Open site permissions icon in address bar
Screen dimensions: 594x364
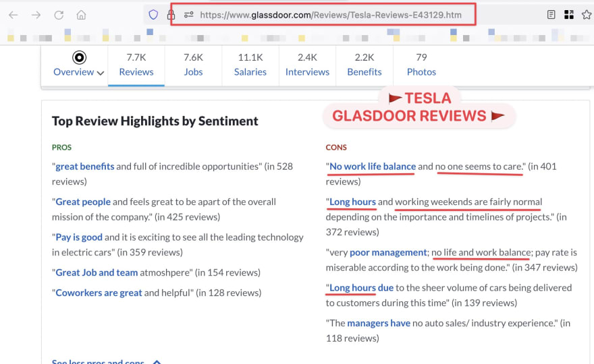[x=188, y=15]
